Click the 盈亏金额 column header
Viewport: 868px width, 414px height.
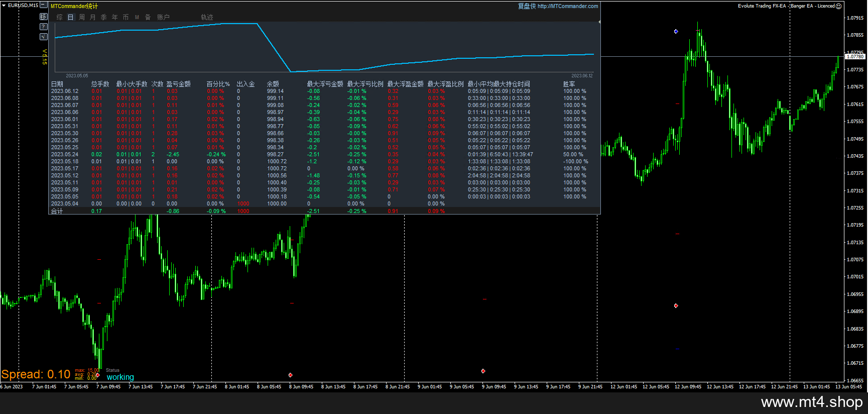pos(179,84)
